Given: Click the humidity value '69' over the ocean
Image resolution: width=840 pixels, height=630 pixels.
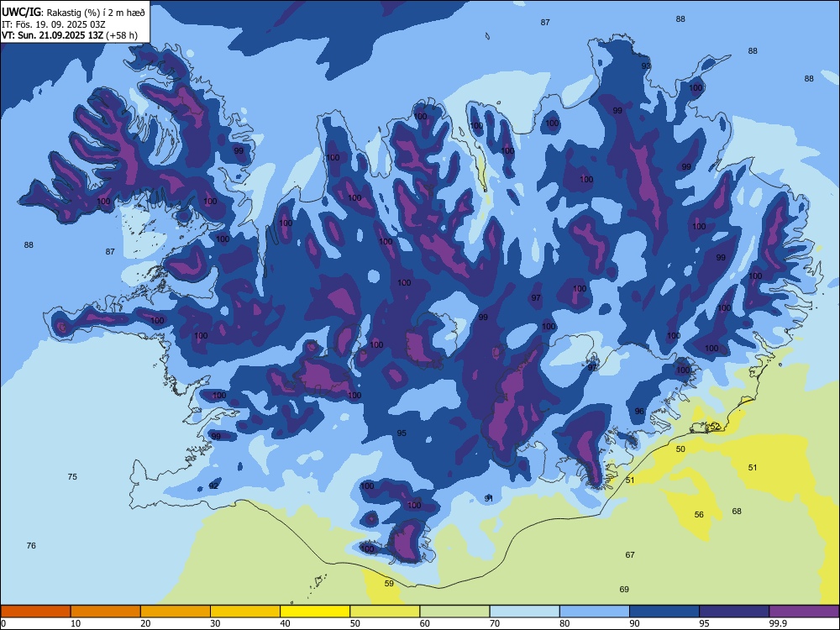Looking at the screenshot, I should 624,590.
